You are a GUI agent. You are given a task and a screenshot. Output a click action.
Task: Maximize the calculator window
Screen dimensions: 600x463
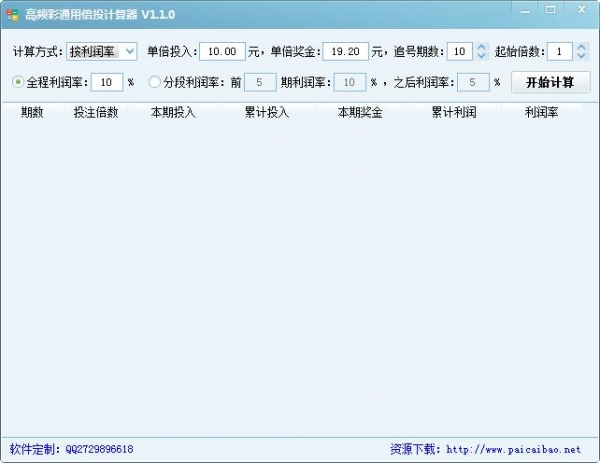pos(551,10)
